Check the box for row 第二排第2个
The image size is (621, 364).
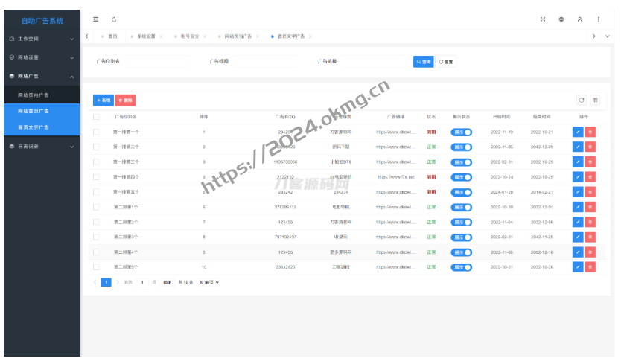tap(96, 223)
